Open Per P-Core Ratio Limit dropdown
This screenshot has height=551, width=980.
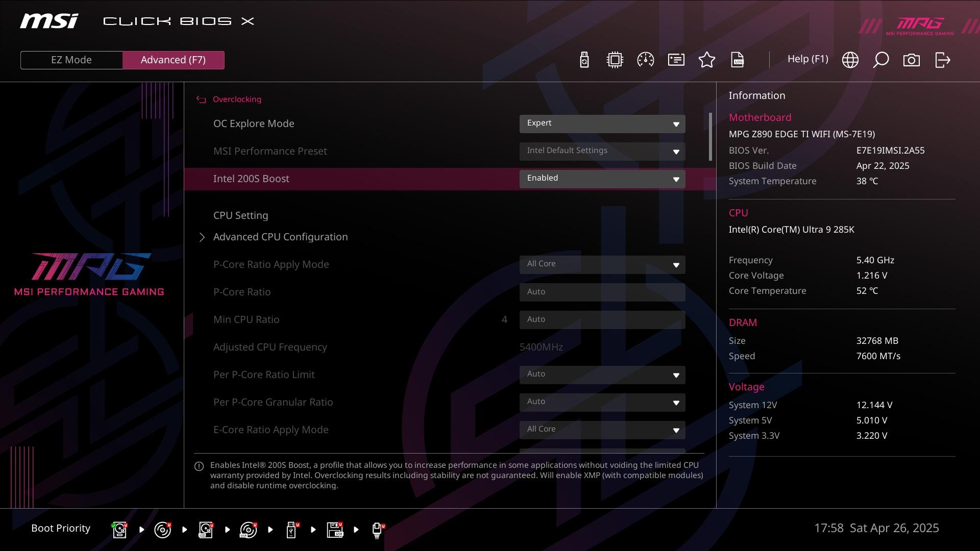point(602,375)
